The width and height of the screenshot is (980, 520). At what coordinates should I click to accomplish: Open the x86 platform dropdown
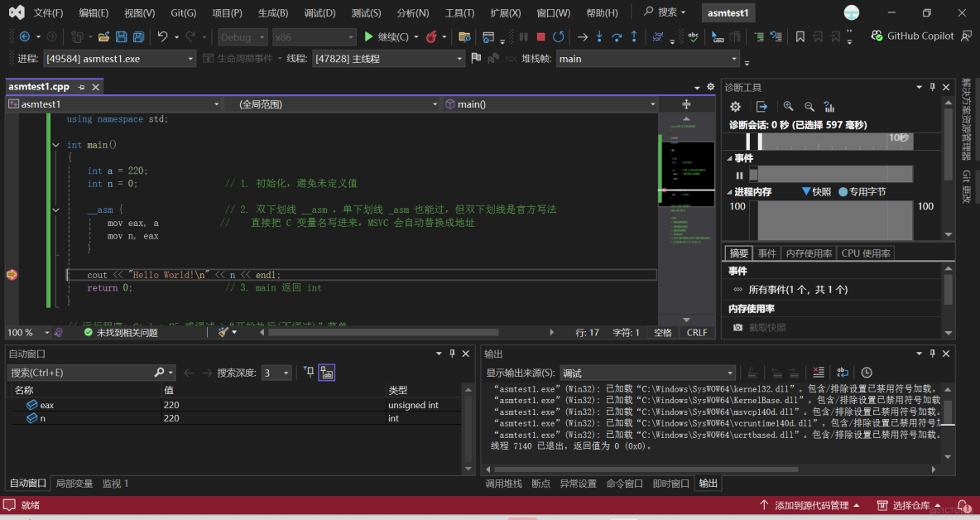(x=315, y=37)
